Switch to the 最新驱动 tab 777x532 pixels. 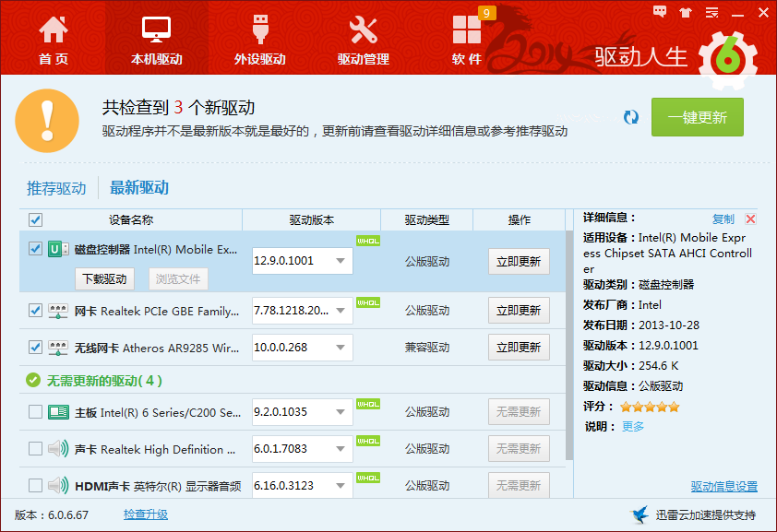[139, 187]
